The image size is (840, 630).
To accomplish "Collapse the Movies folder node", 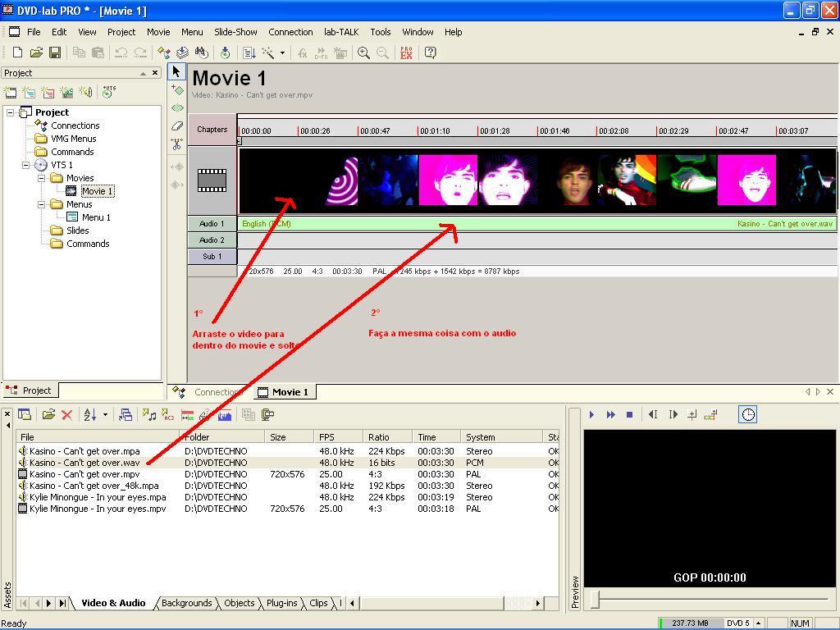I will 41,178.
